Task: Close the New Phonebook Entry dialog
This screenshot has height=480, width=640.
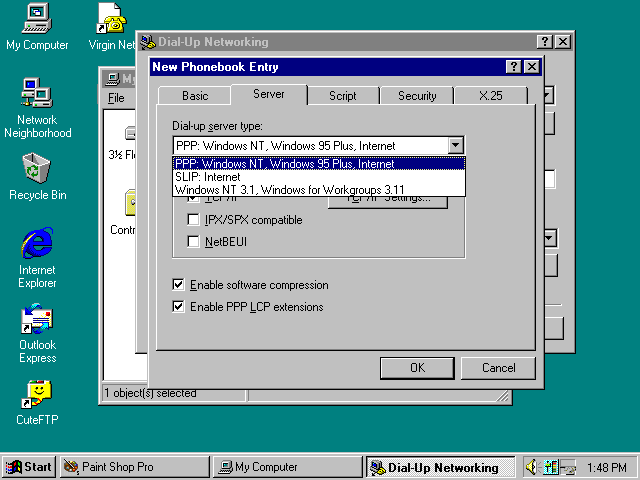Action: (x=532, y=67)
